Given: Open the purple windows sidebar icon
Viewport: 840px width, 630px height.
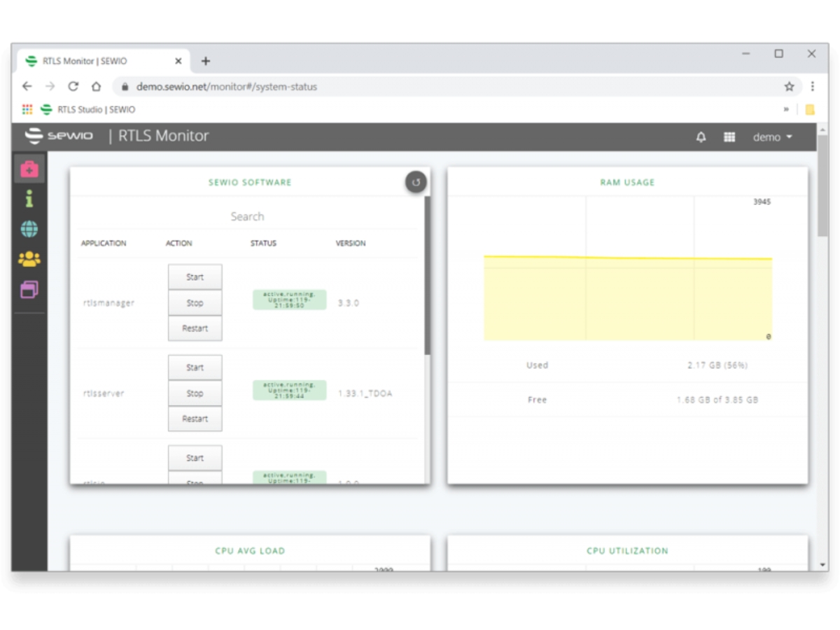Looking at the screenshot, I should coord(29,289).
